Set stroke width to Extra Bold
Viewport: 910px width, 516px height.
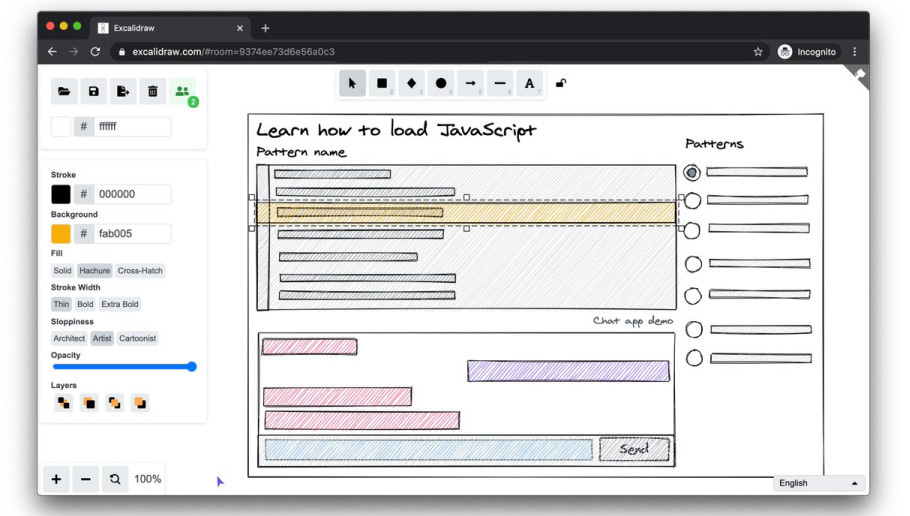(x=120, y=304)
